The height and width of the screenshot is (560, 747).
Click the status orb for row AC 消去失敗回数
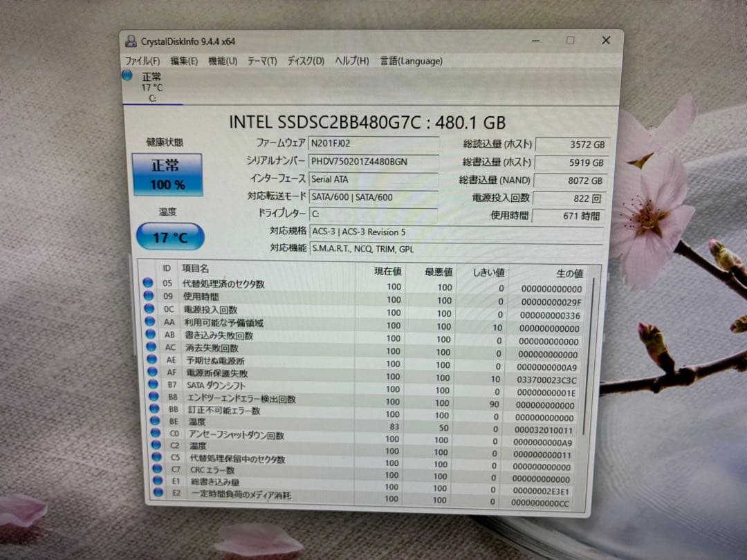[x=151, y=346]
